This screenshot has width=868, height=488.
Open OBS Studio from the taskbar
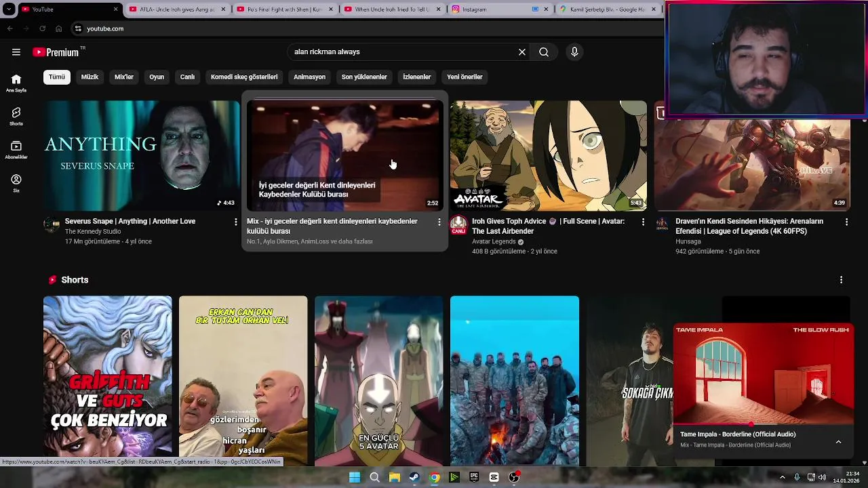click(514, 477)
